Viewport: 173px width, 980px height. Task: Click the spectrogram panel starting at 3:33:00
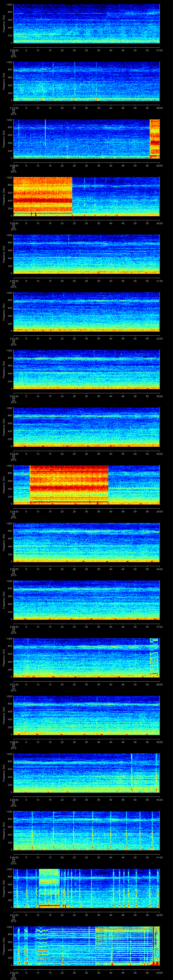pyautogui.click(x=86, y=427)
